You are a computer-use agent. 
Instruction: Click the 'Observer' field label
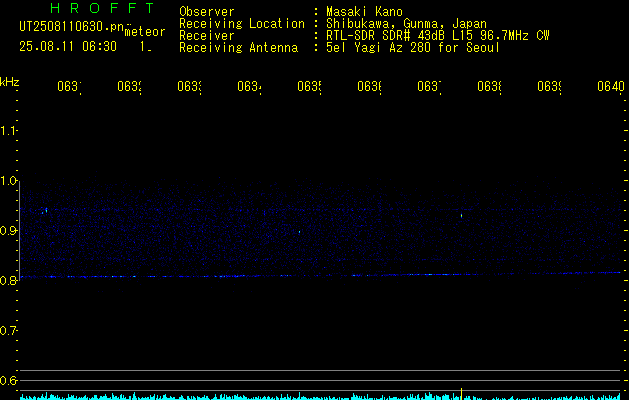click(207, 12)
